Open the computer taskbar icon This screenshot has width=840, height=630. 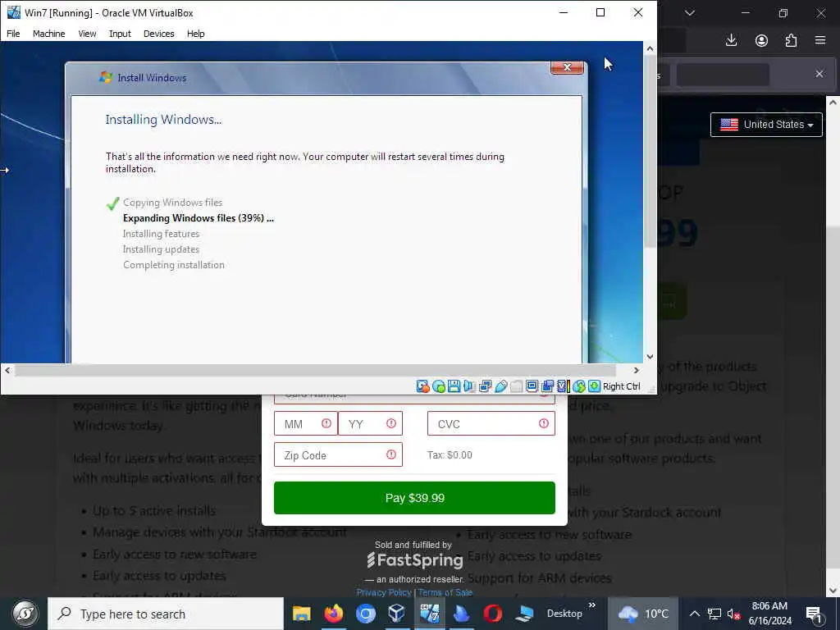[x=524, y=614]
